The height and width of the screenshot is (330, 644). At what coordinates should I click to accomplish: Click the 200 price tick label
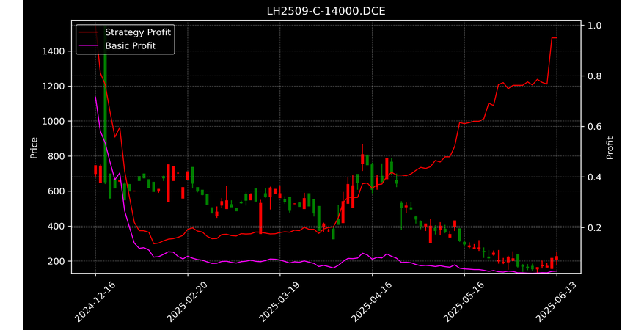point(56,262)
